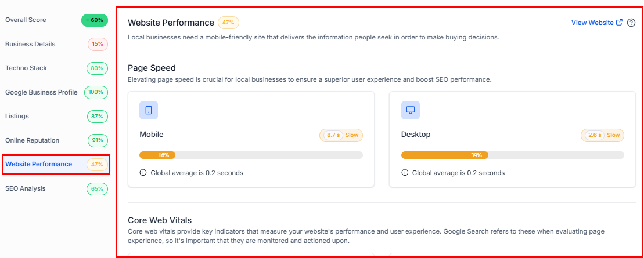Open Overall Score in the sidebar

pos(26,20)
